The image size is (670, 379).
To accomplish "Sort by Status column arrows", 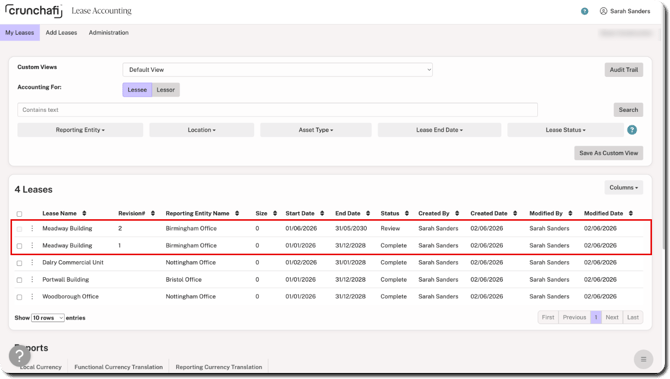I will [x=406, y=213].
